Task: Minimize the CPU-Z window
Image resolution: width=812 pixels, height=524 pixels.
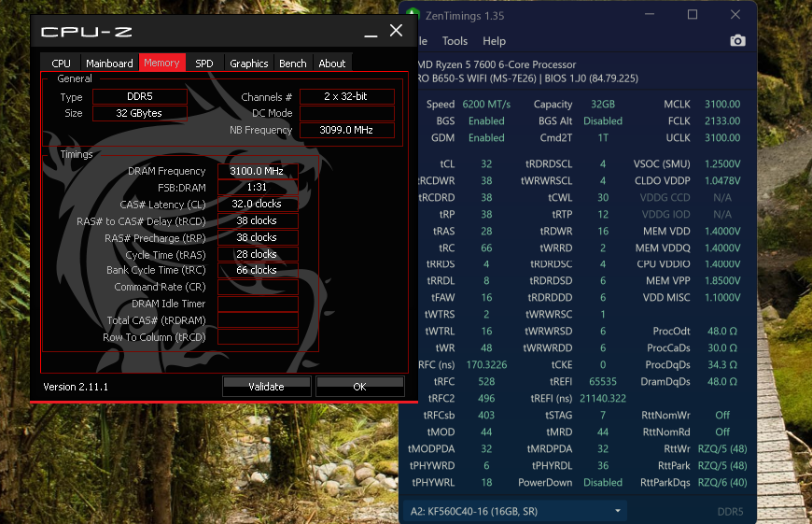Action: tap(370, 32)
